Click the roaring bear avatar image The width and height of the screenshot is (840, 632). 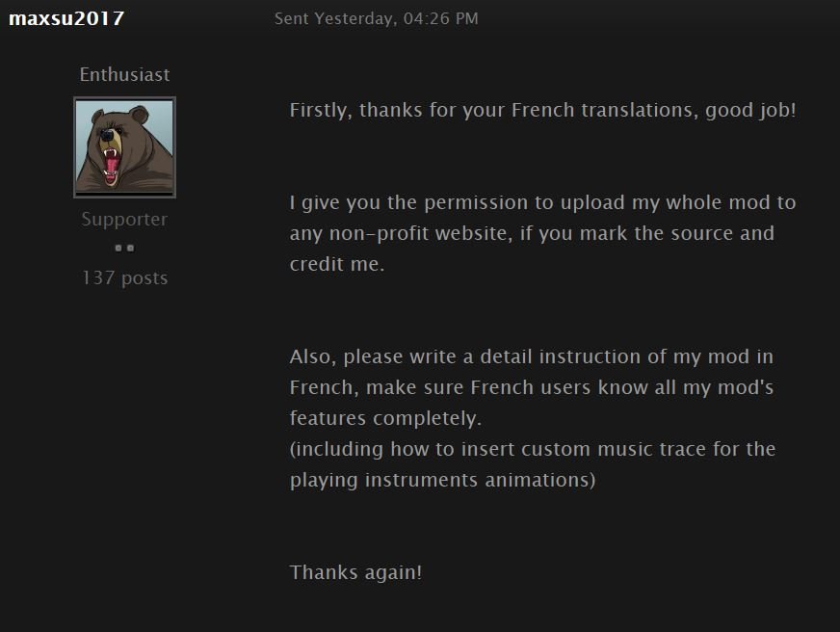coord(124,147)
